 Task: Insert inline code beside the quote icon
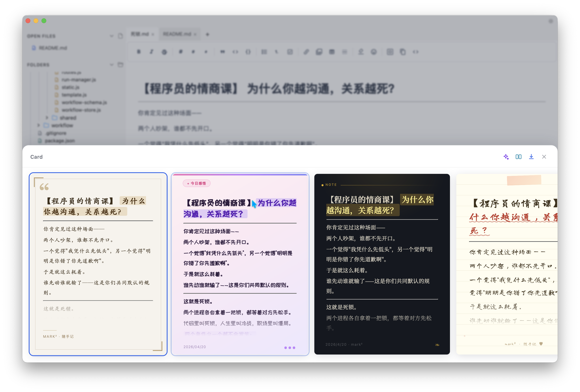235,52
